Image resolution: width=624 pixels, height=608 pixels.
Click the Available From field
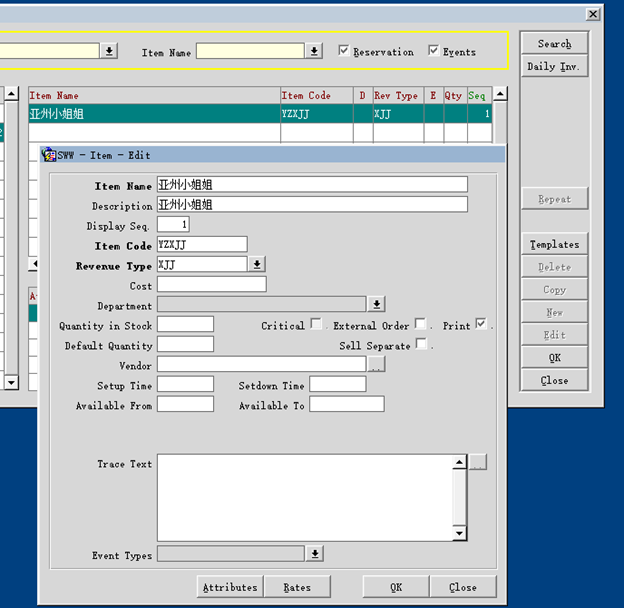(x=185, y=404)
